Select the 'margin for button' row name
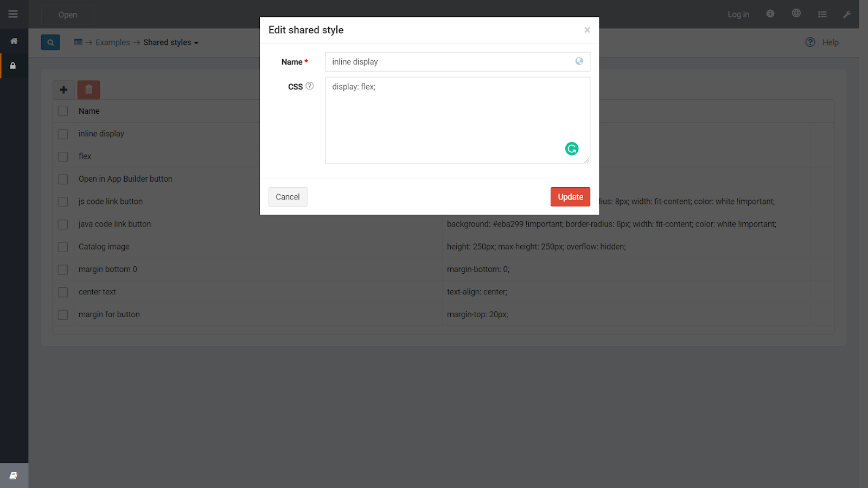 [x=109, y=314]
